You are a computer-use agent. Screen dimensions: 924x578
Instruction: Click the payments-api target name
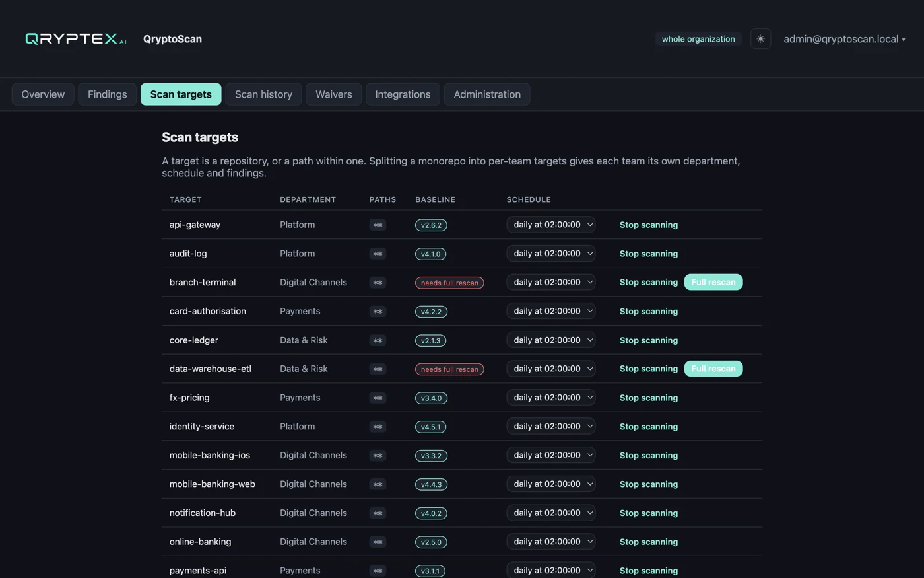(198, 571)
